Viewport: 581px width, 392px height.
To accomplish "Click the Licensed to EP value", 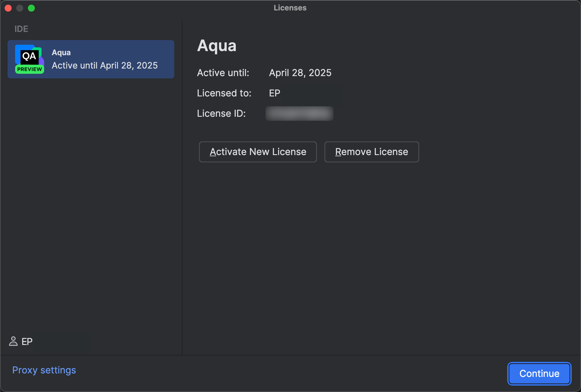I will pos(274,93).
